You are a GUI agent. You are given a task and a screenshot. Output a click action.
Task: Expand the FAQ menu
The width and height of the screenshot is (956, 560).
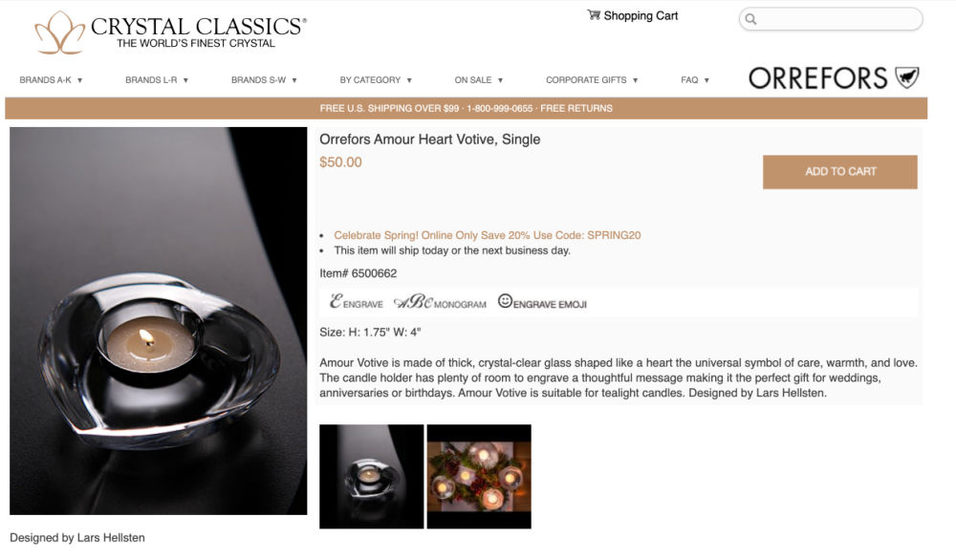[695, 80]
